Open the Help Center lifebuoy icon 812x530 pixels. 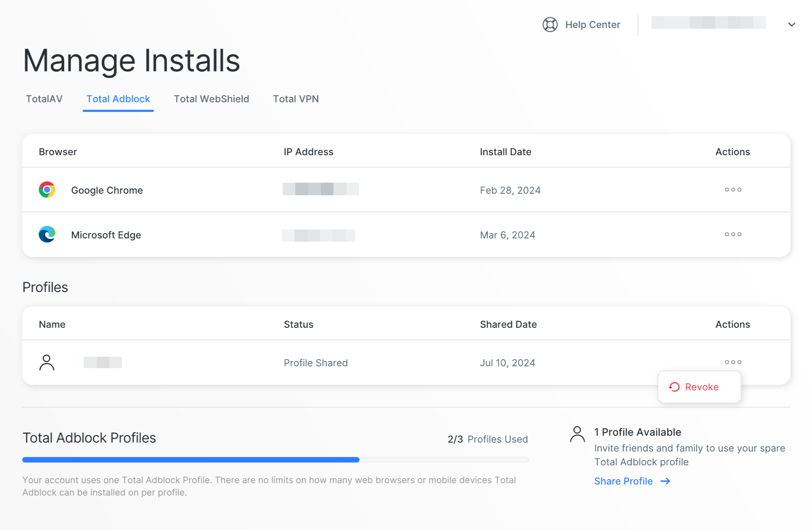click(550, 24)
